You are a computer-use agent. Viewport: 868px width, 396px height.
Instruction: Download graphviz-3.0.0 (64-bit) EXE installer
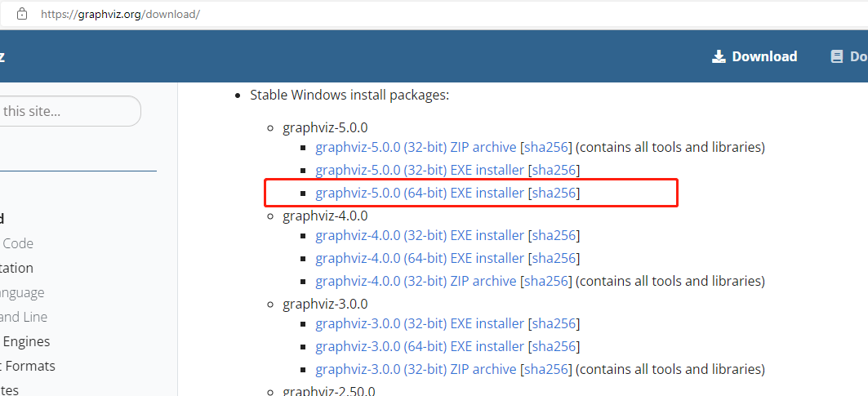tap(420, 346)
